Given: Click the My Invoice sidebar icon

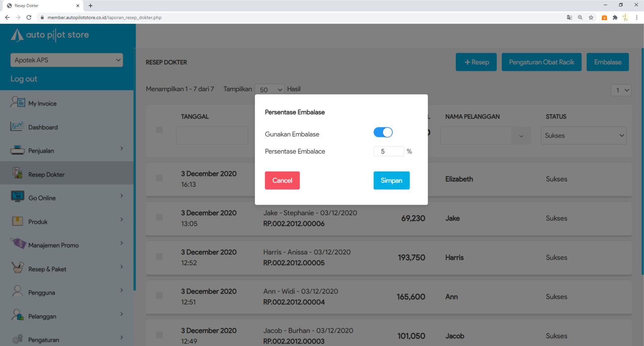Looking at the screenshot, I should (17, 103).
